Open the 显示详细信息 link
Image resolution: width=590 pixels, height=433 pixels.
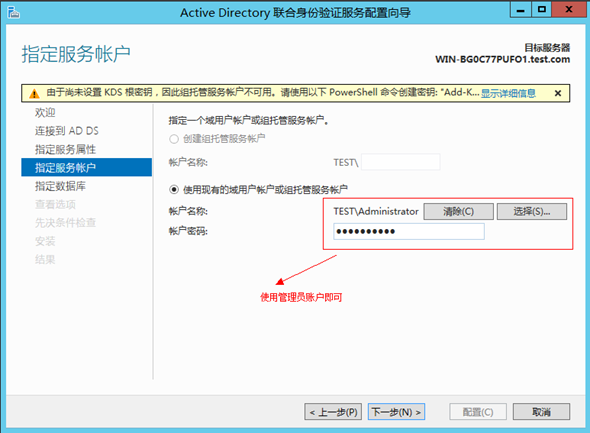click(x=508, y=93)
